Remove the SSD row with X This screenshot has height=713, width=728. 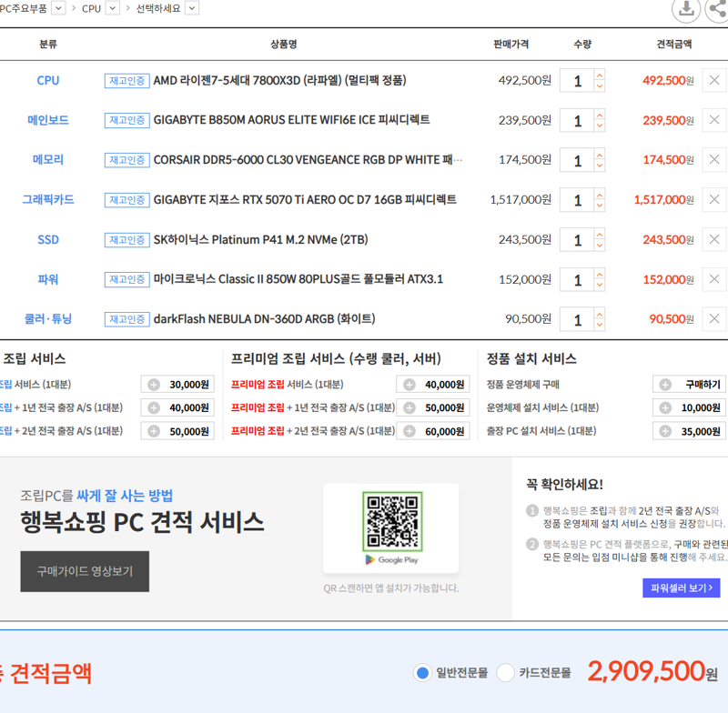click(714, 239)
